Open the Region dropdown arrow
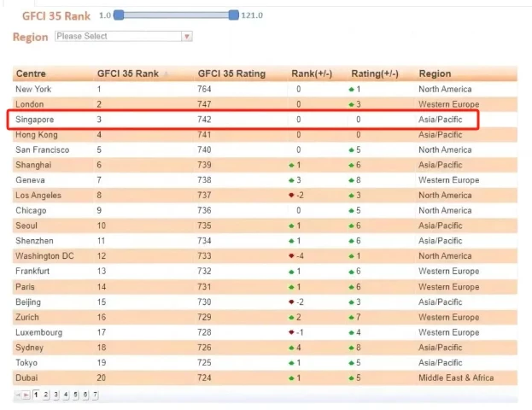 187,37
